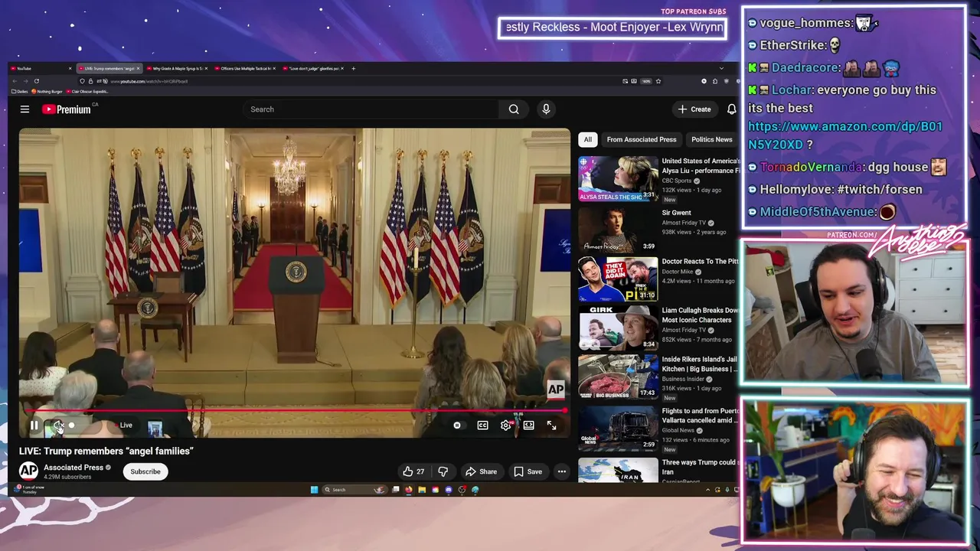Open Three ways Trump video title
Viewport: 980px width, 551px height.
(700, 467)
